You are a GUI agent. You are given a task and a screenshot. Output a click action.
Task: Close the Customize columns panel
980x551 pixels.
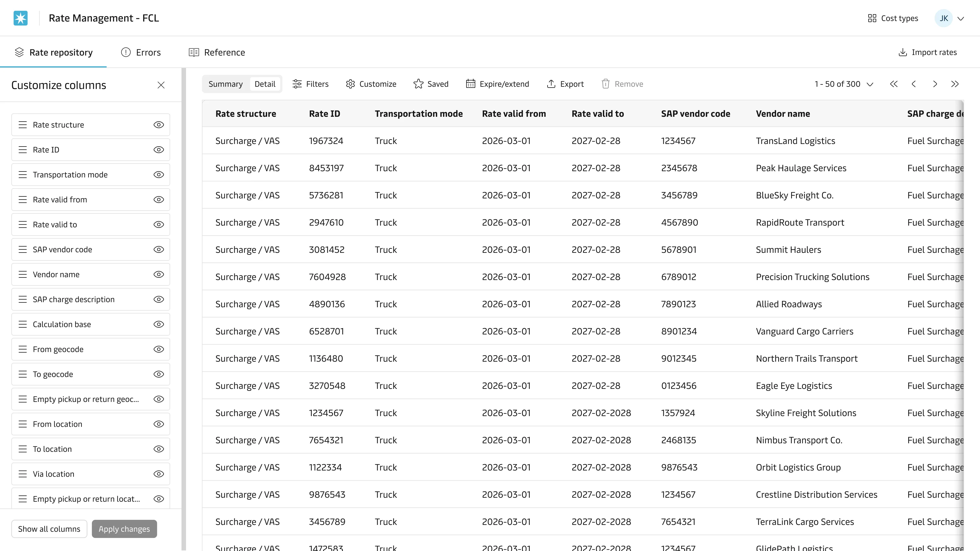pyautogui.click(x=161, y=85)
